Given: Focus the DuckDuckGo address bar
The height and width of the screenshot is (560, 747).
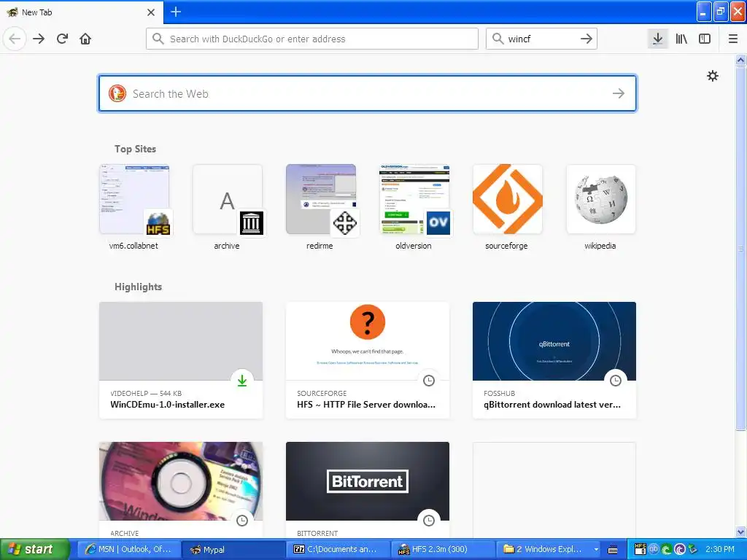Looking at the screenshot, I should click(312, 39).
